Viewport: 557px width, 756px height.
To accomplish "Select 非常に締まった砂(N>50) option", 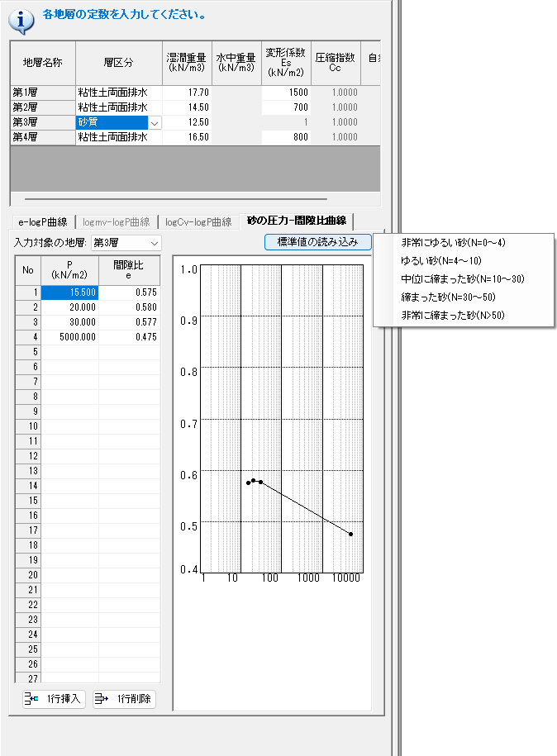I will point(452,315).
